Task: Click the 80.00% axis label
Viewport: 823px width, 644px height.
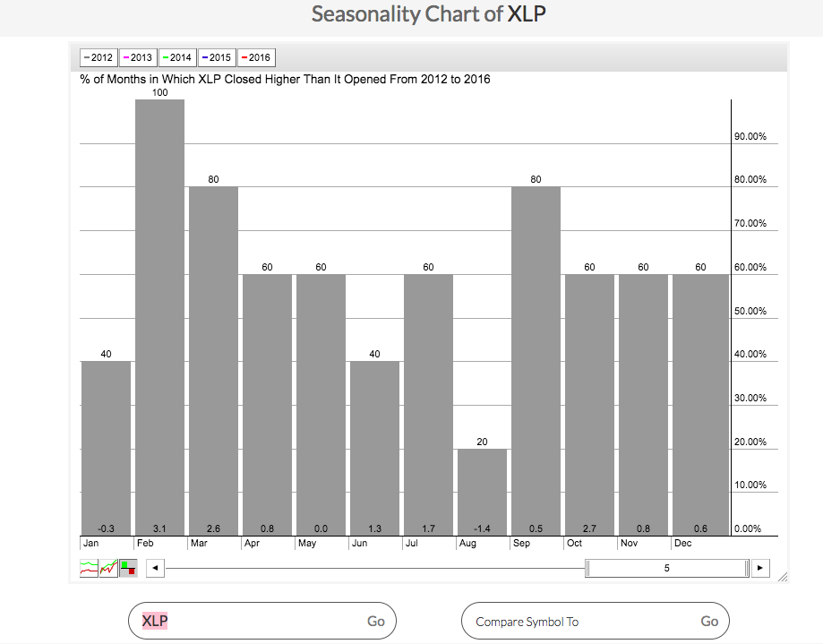Action: pyautogui.click(x=750, y=179)
